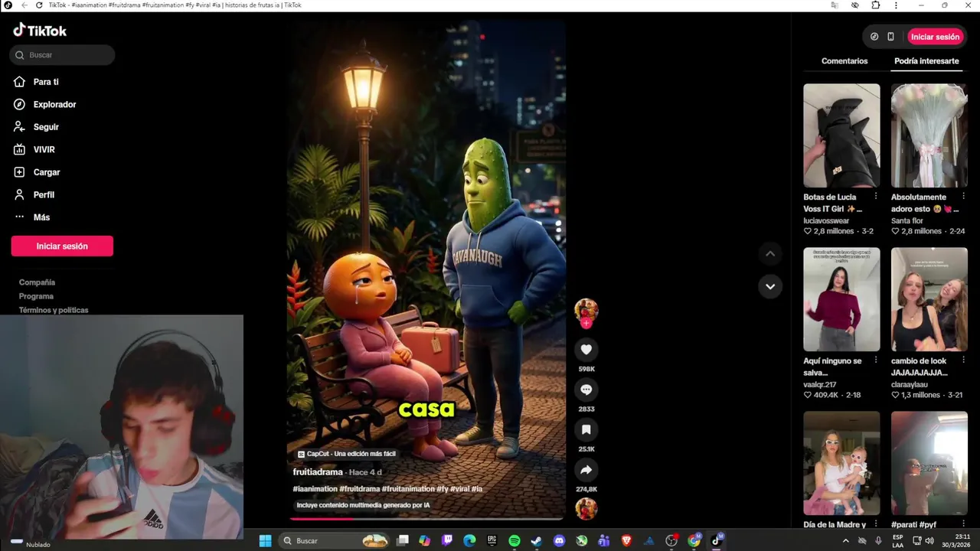
Task: Go to next video with down chevron
Action: tap(770, 286)
